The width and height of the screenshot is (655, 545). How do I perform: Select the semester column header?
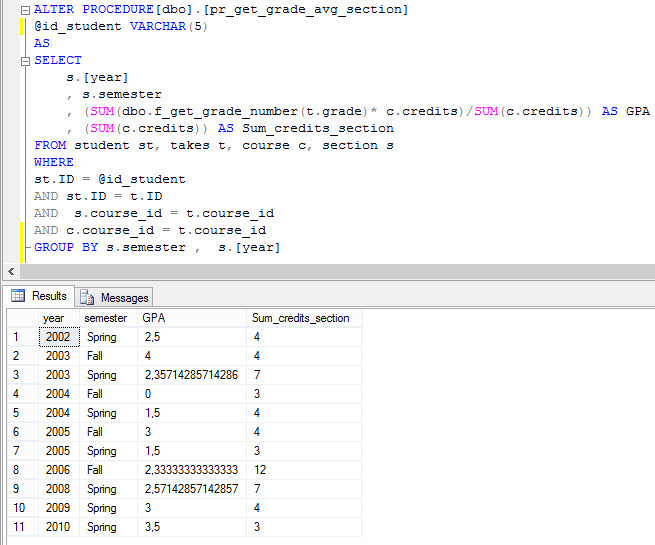tap(108, 318)
